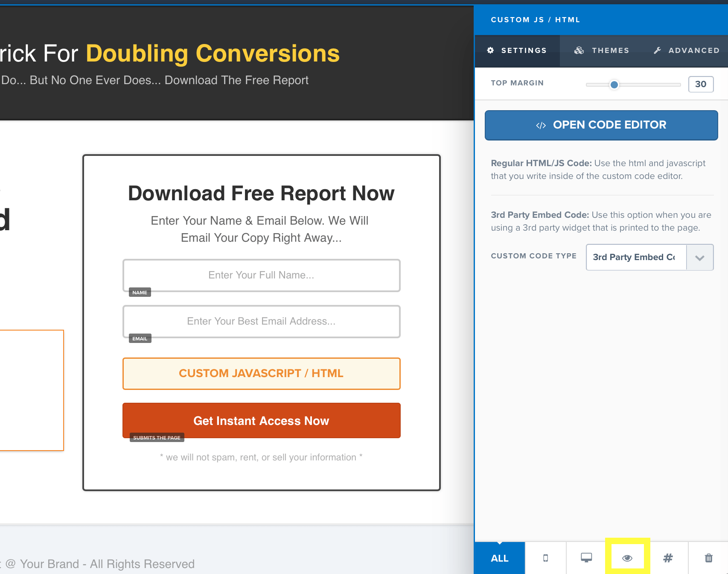Open the Settings tab

517,51
